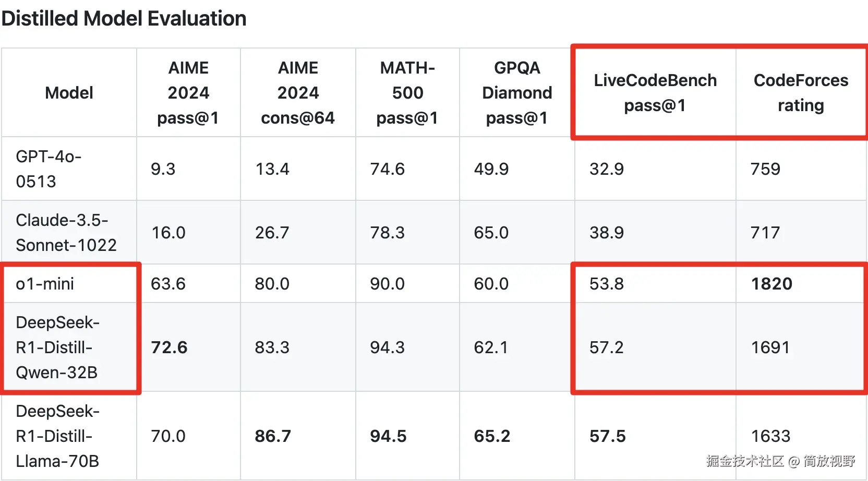Click the Claude-3.5-Sonnet-1022 row label

[x=66, y=232]
